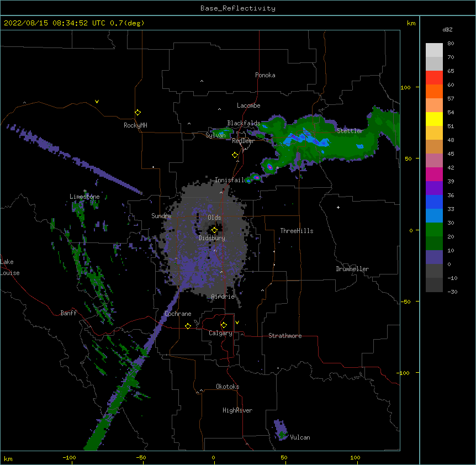Click the 80 value on the dBZ legend

pyautogui.click(x=451, y=44)
